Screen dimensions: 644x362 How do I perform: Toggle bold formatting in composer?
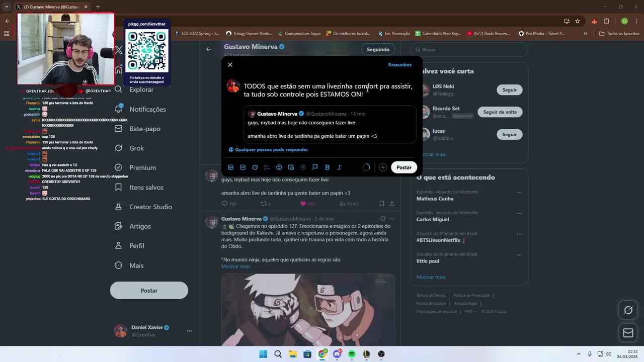click(328, 167)
